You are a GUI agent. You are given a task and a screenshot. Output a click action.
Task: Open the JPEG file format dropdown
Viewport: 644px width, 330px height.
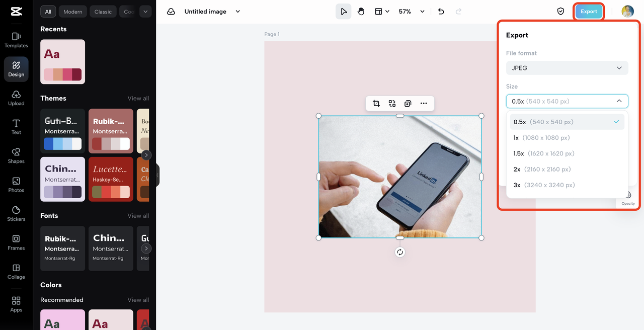tap(567, 68)
